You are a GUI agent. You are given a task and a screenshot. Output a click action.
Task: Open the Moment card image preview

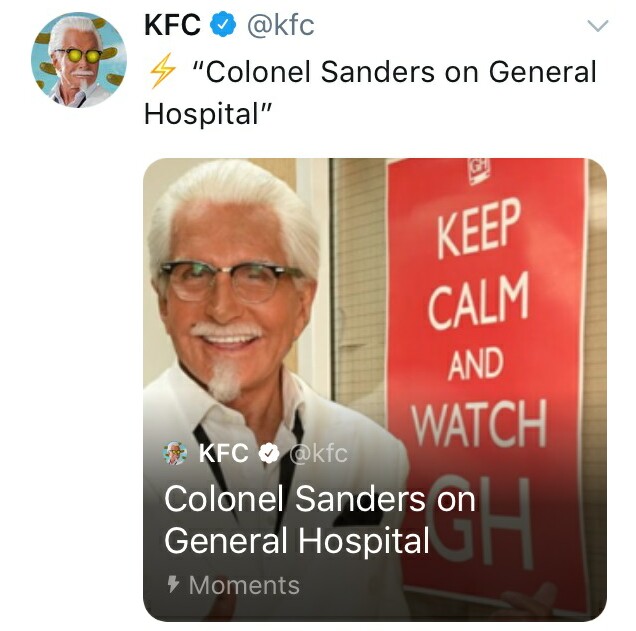[x=375, y=389]
